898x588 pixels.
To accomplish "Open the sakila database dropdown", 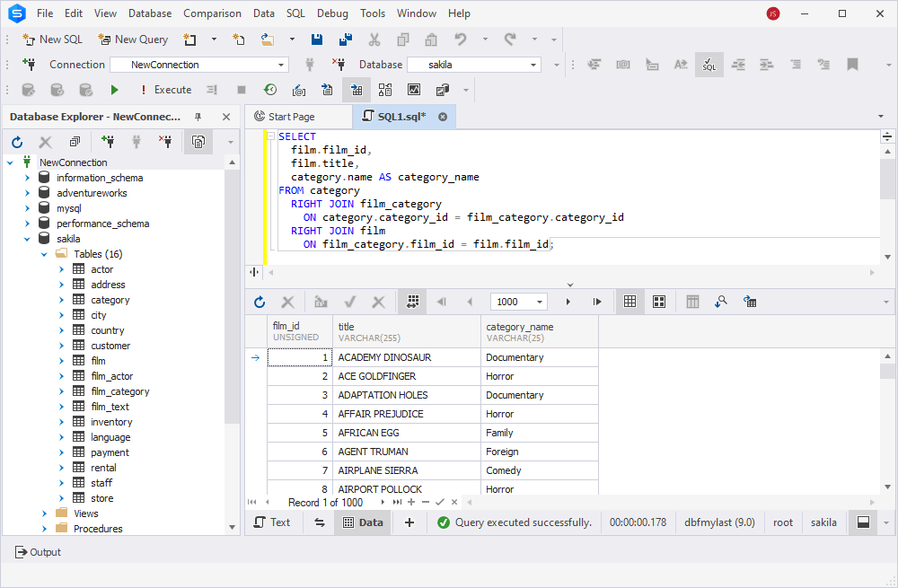I will (533, 64).
